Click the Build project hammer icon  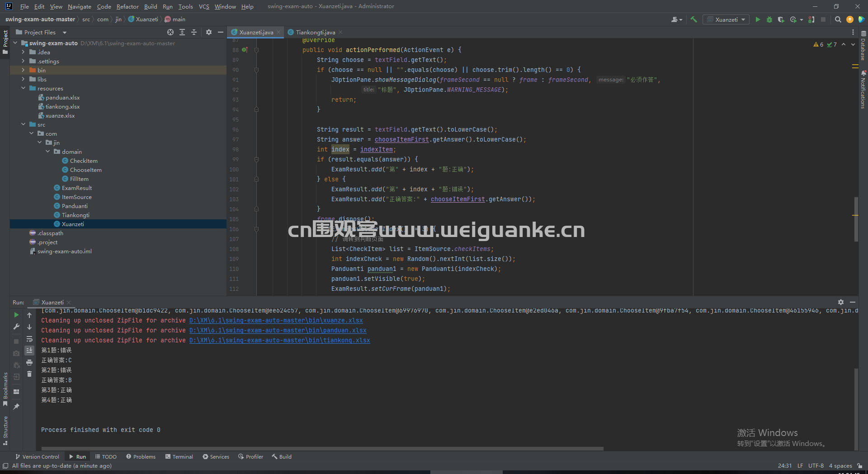[694, 19]
